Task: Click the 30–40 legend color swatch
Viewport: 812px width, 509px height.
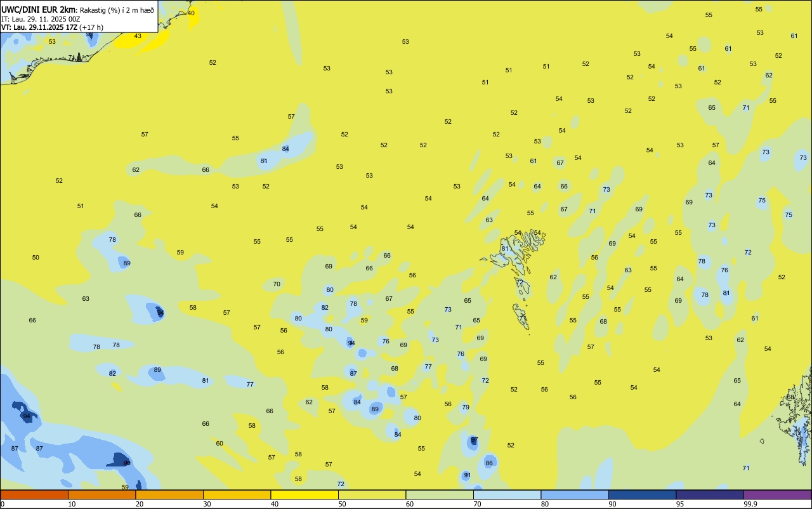Action: [x=237, y=494]
